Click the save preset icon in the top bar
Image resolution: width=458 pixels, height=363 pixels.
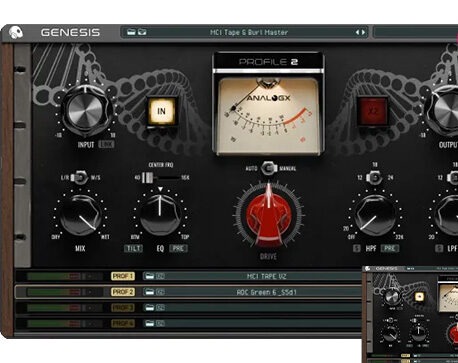coord(142,32)
